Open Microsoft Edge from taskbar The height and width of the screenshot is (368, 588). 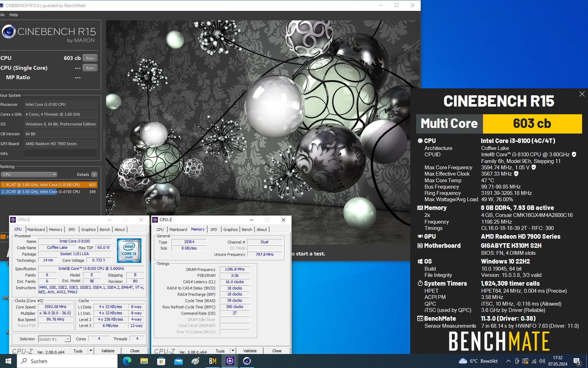click(127, 361)
